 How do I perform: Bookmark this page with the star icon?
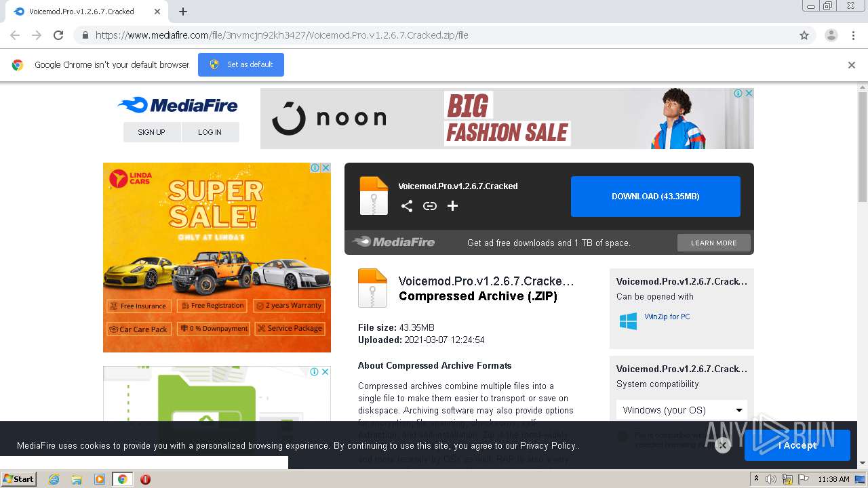tap(804, 35)
